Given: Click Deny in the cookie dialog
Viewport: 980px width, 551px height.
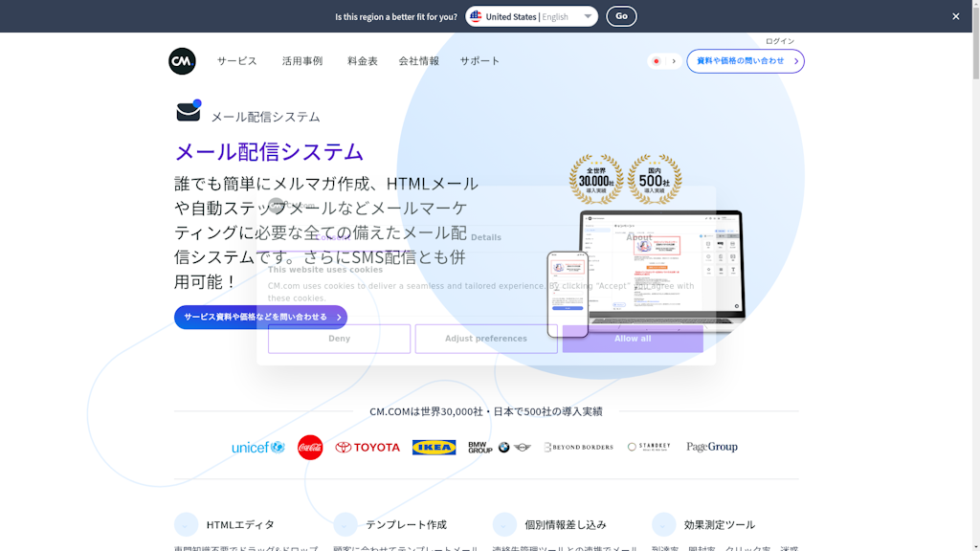Looking at the screenshot, I should click(339, 339).
